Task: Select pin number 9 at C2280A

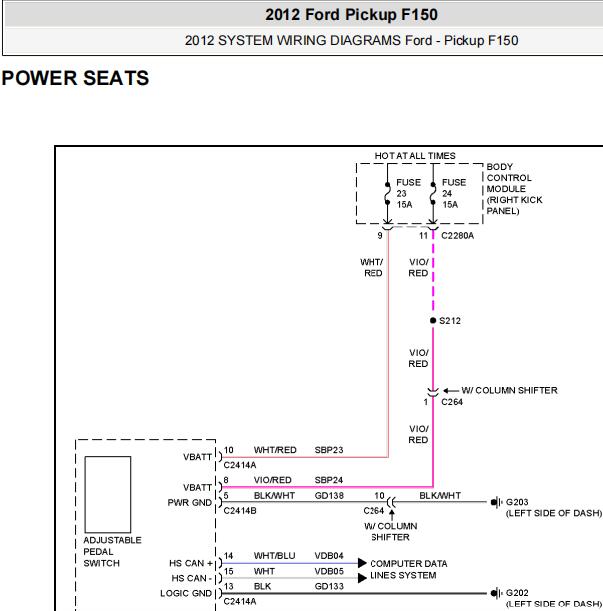Action: (380, 236)
